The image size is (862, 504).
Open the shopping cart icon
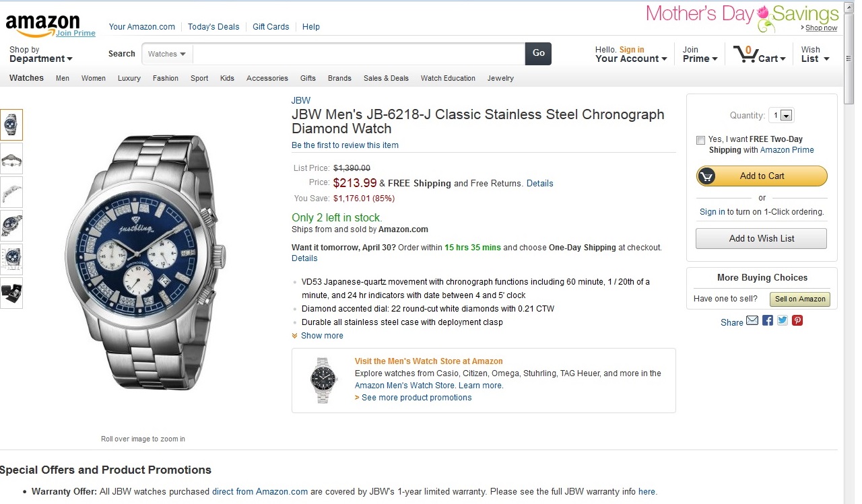tap(745, 54)
